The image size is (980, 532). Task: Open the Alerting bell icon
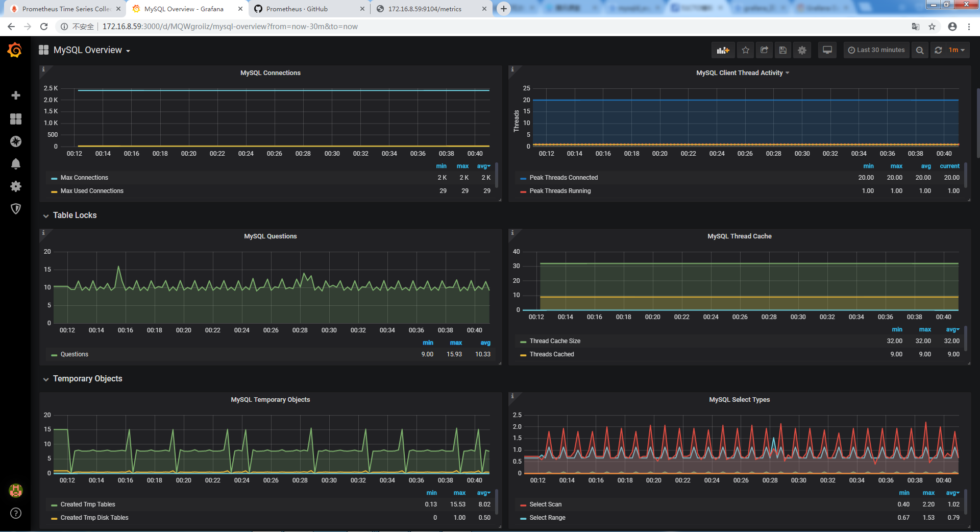point(16,164)
